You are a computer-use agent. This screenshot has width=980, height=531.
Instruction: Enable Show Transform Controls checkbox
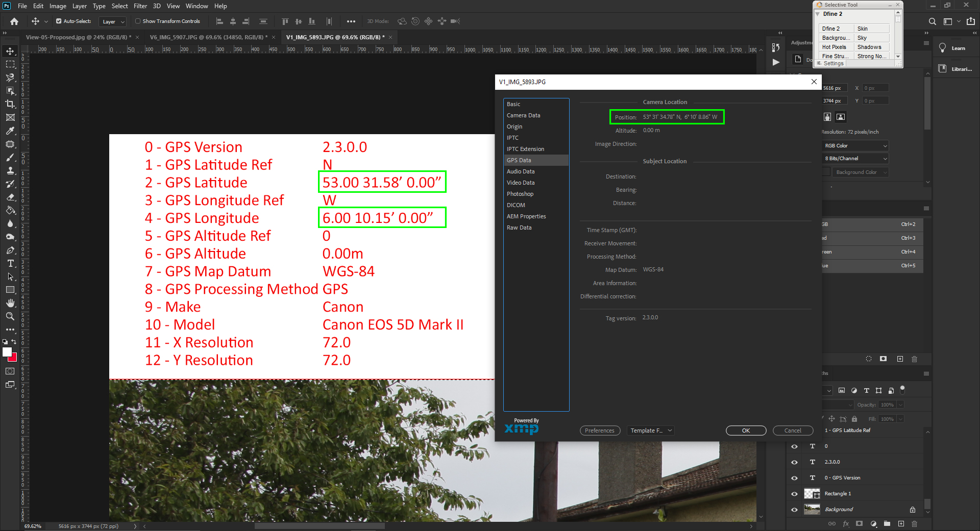point(138,21)
